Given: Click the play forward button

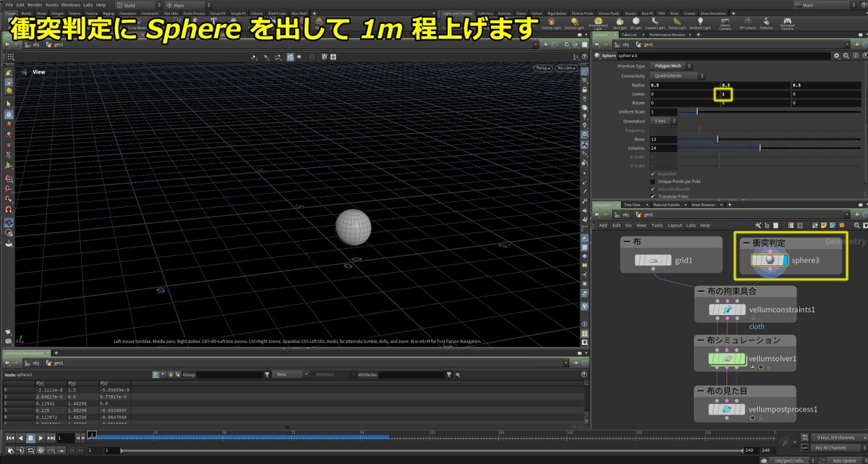Looking at the screenshot, I should click(41, 438).
